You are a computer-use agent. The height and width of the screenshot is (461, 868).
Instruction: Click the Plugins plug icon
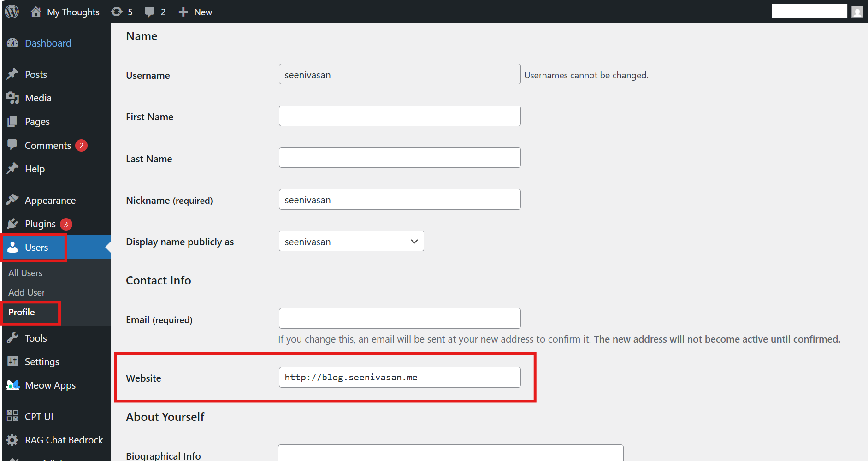click(x=12, y=224)
